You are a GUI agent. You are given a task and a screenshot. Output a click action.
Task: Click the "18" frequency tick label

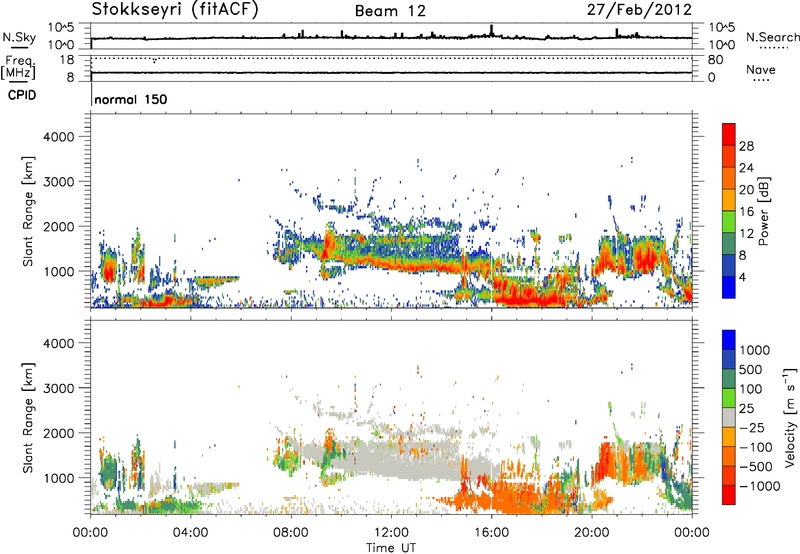66,60
